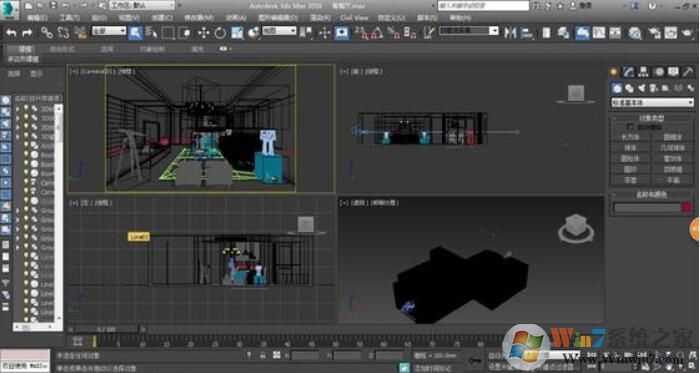
Task: Click the 3ds Max application logo button
Action: coord(9,10)
